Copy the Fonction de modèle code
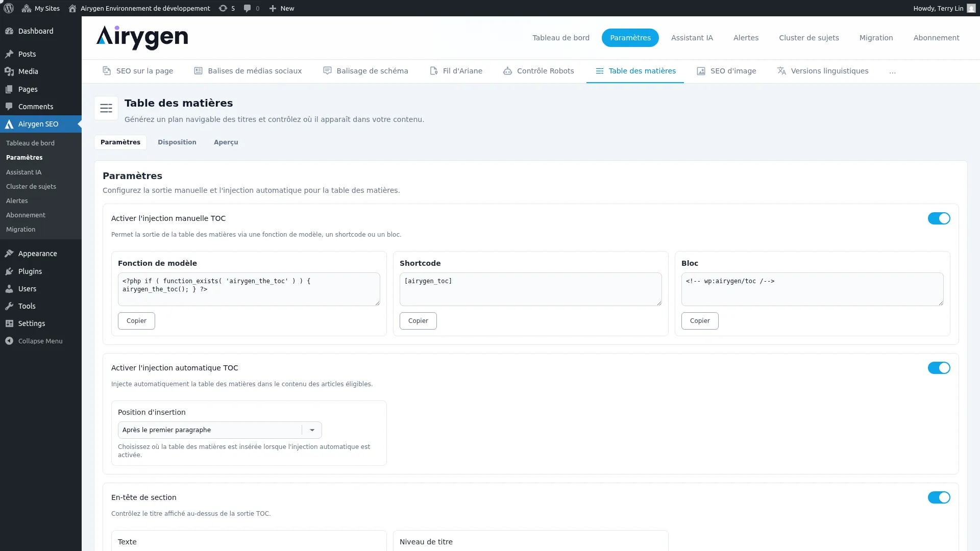The height and width of the screenshot is (551, 980). pyautogui.click(x=136, y=321)
